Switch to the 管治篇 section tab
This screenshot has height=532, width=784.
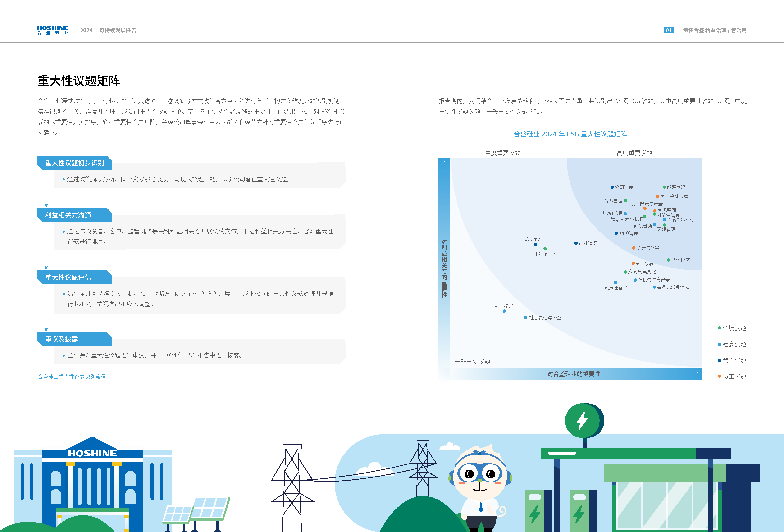[739, 30]
